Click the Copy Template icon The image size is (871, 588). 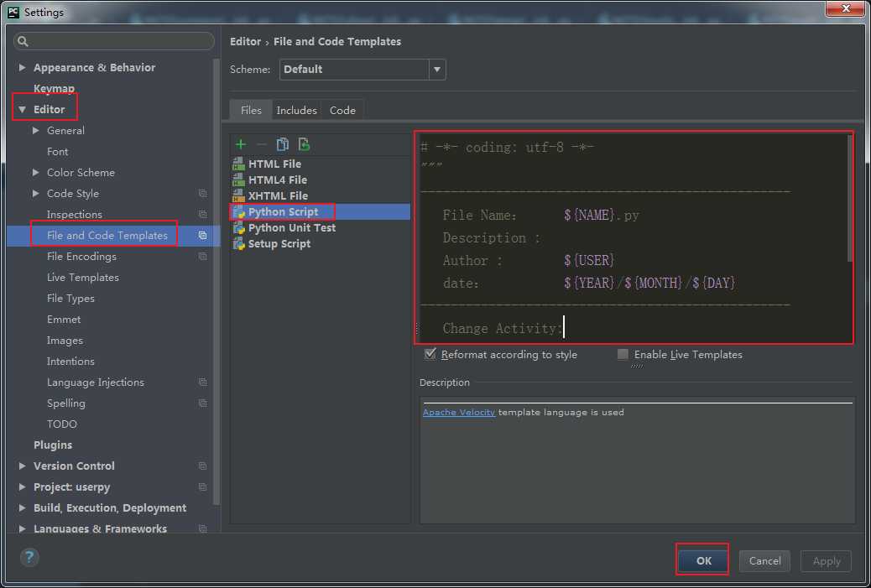[283, 144]
